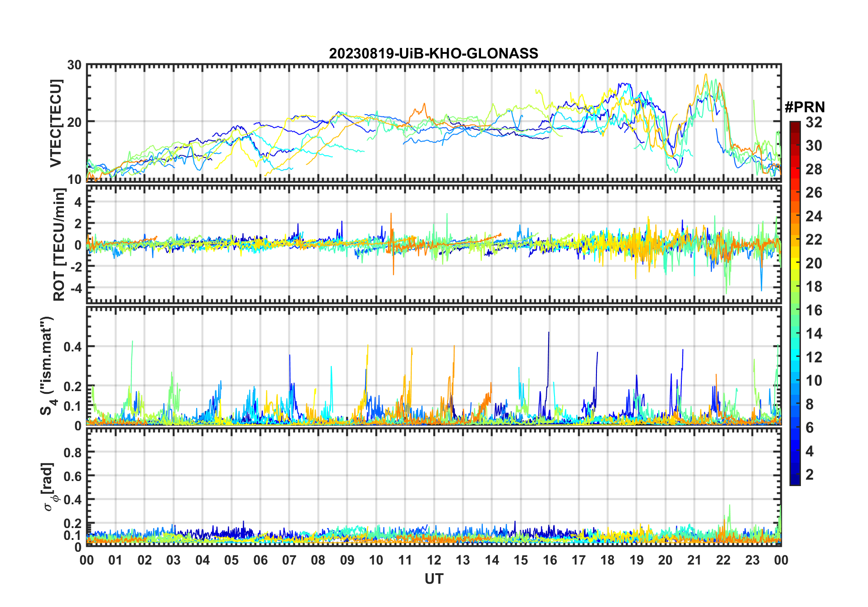The height and width of the screenshot is (607, 868).
Task: Select hour label 11 on UT axis
Action: tap(405, 560)
